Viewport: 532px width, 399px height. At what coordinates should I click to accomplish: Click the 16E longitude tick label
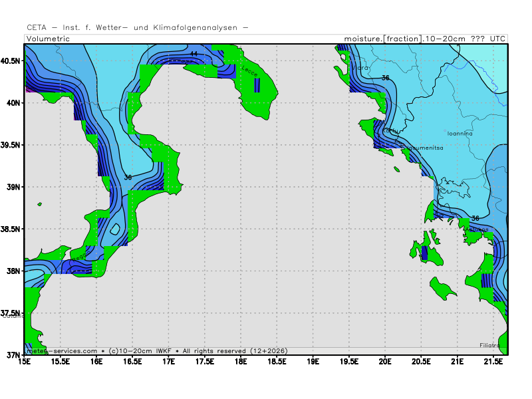[x=96, y=362]
